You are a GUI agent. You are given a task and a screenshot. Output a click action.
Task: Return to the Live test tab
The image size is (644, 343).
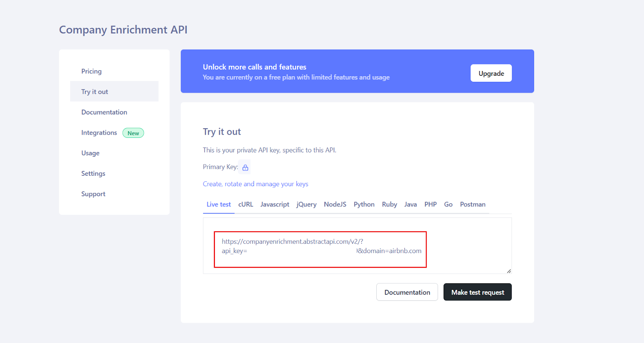pos(219,204)
